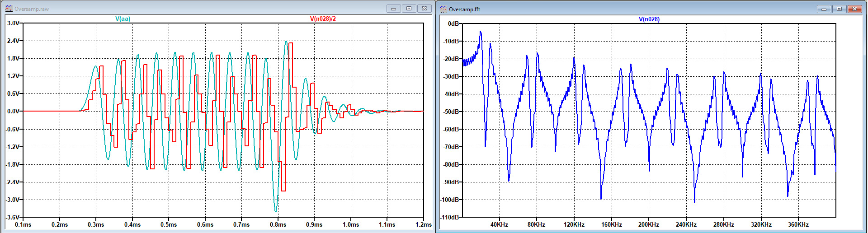Click the 0dB magnitude axis label
Image resolution: width=868 pixels, height=233 pixels.
[x=453, y=23]
